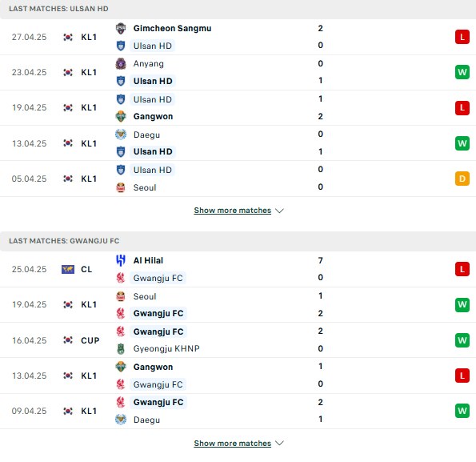
Task: Click the Gyeongju KHNP team crest
Action: 121,349
